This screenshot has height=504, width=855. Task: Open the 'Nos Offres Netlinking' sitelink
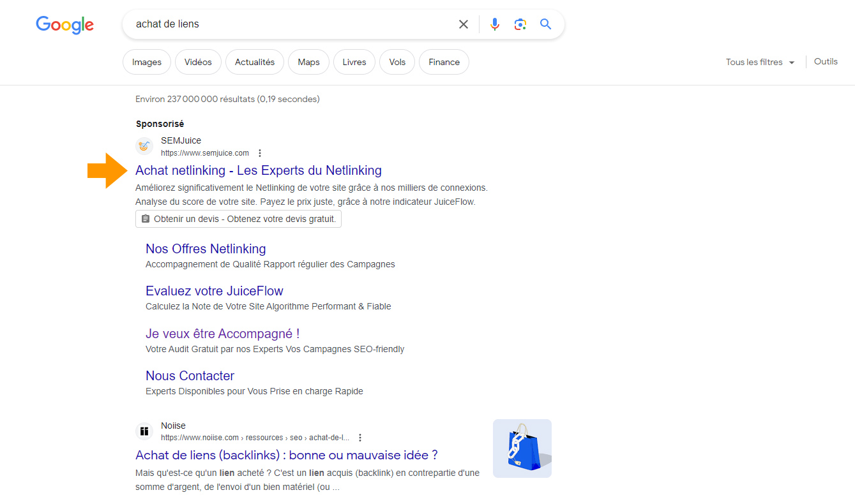[x=206, y=249]
